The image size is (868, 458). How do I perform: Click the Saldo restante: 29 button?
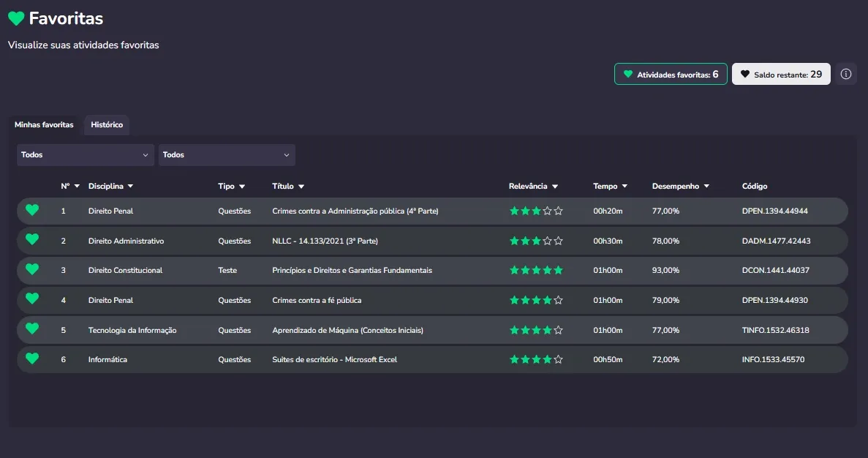point(781,74)
